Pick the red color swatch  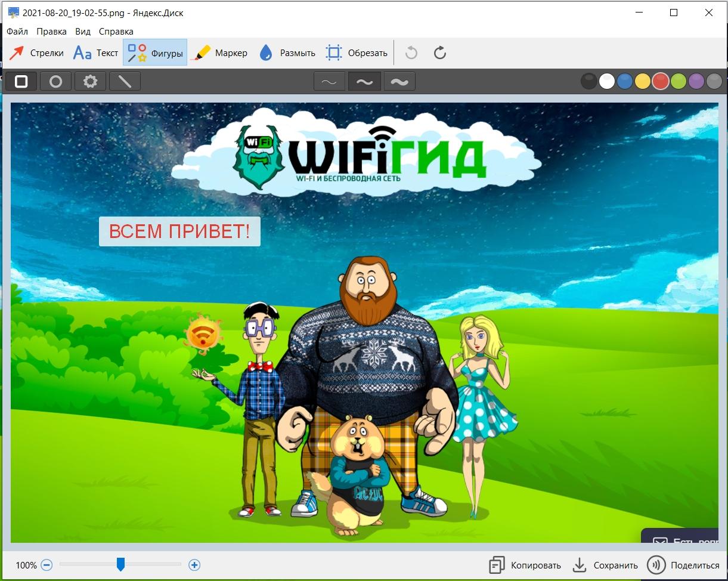661,81
